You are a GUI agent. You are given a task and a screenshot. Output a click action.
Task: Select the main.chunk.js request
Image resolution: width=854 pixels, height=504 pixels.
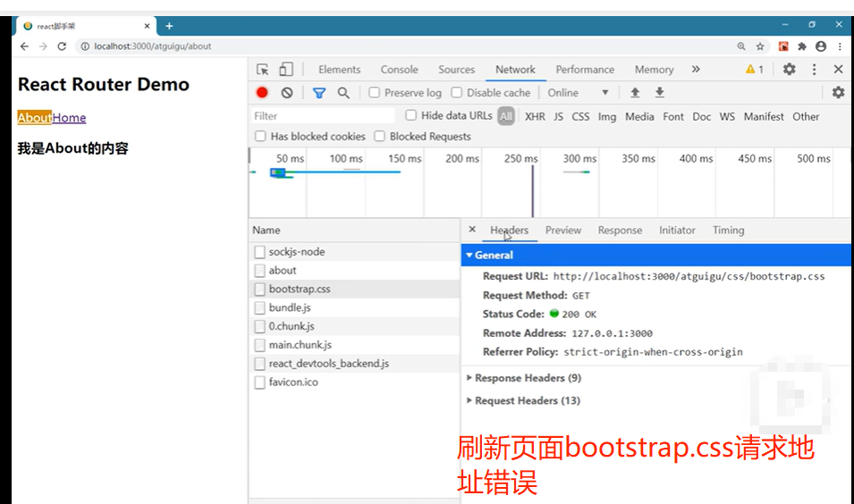354,345
